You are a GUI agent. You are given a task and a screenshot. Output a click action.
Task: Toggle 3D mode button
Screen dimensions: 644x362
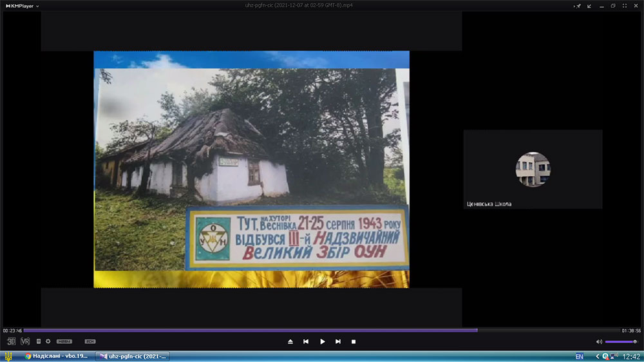point(11,341)
